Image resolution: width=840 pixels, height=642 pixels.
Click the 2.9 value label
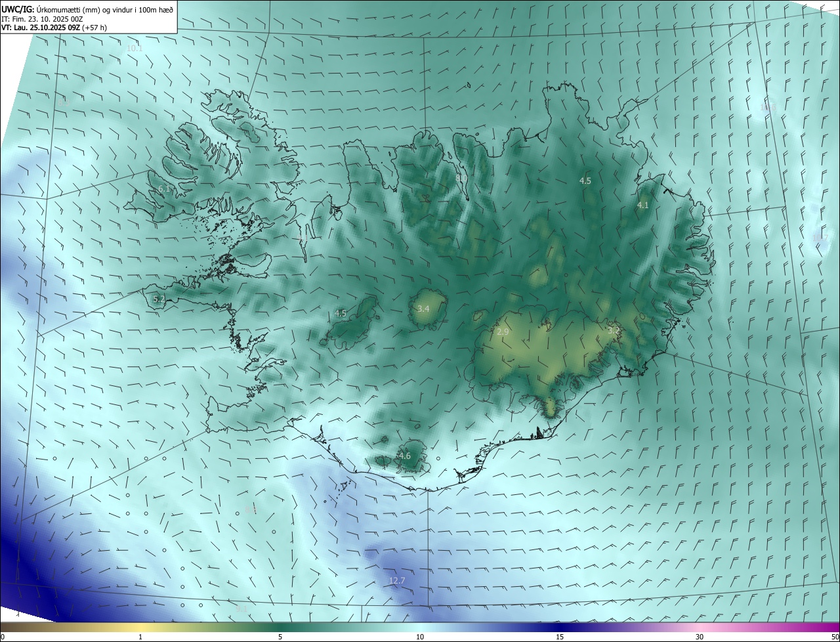click(x=503, y=332)
